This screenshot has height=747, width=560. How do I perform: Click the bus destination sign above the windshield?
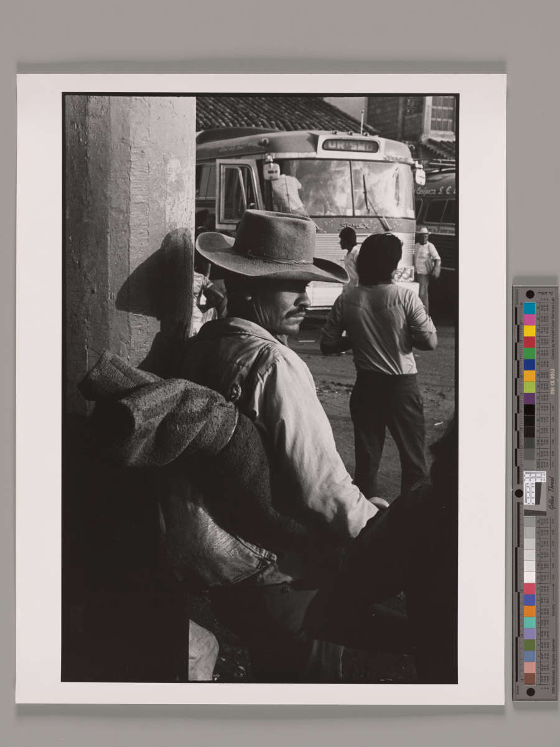pos(350,146)
